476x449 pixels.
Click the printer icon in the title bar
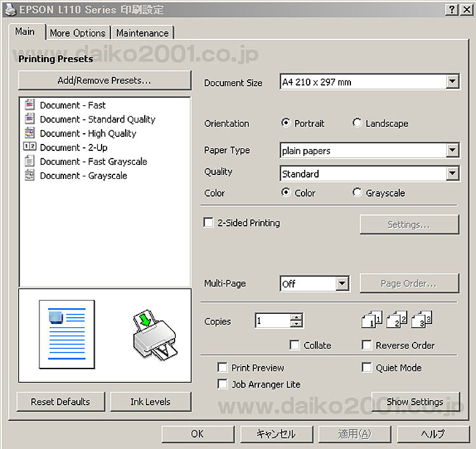(x=10, y=9)
